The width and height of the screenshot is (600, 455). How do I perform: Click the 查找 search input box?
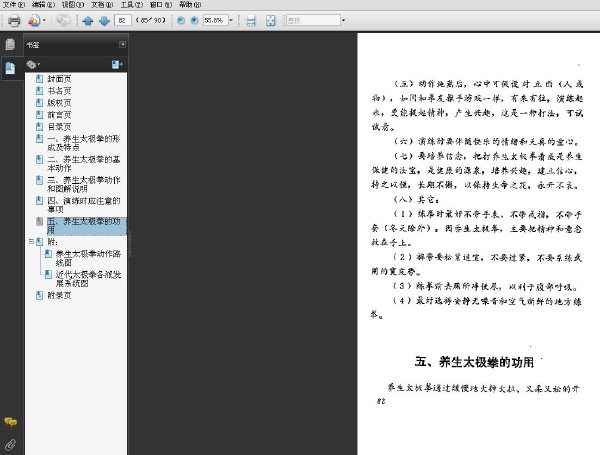pyautogui.click(x=313, y=20)
